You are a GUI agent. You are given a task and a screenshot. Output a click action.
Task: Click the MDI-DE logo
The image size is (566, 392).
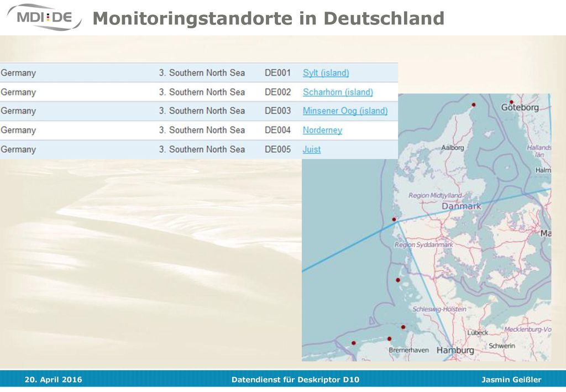pyautogui.click(x=44, y=17)
